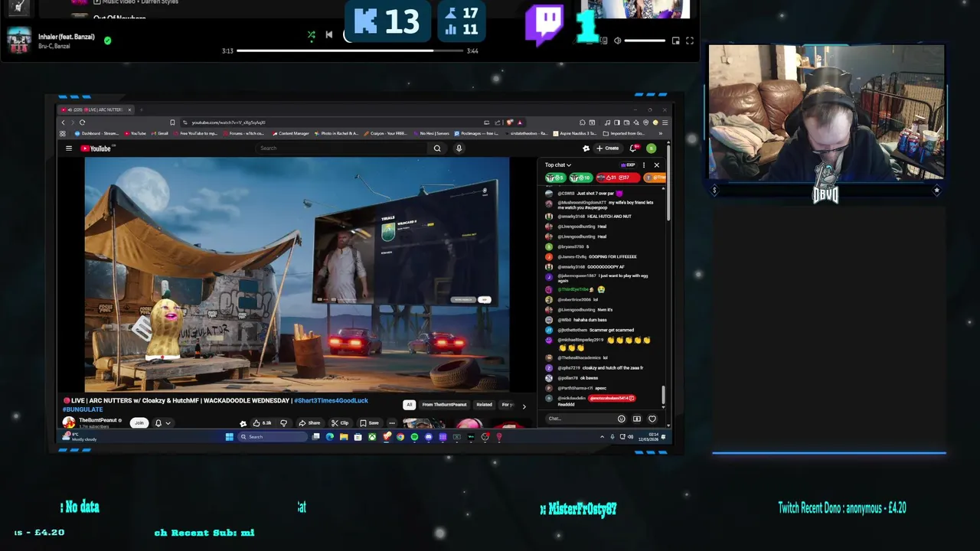The image size is (980, 551).
Task: Open the taskbar clock and date
Action: click(x=648, y=437)
